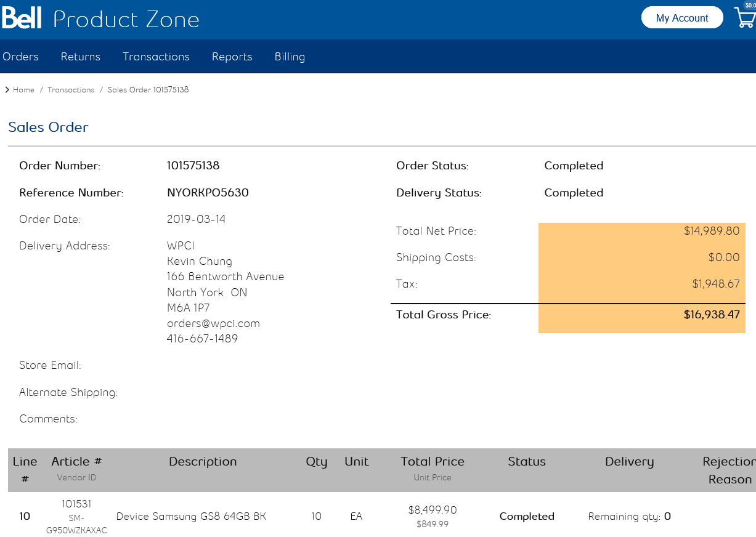Click Remaining qty: 0 delivery cell
This screenshot has width=756, height=537.
tap(629, 516)
